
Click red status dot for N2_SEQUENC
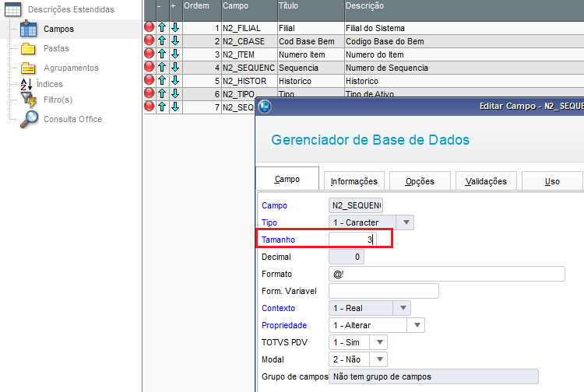[x=150, y=67]
